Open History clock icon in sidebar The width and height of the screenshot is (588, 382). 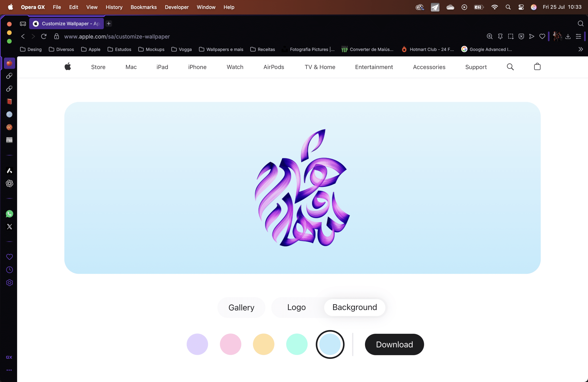[9, 270]
